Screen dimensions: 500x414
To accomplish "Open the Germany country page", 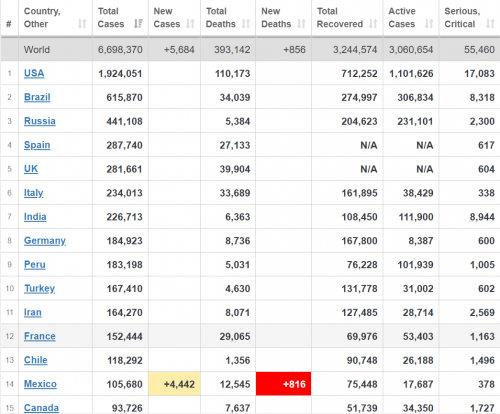I will 45,241.
